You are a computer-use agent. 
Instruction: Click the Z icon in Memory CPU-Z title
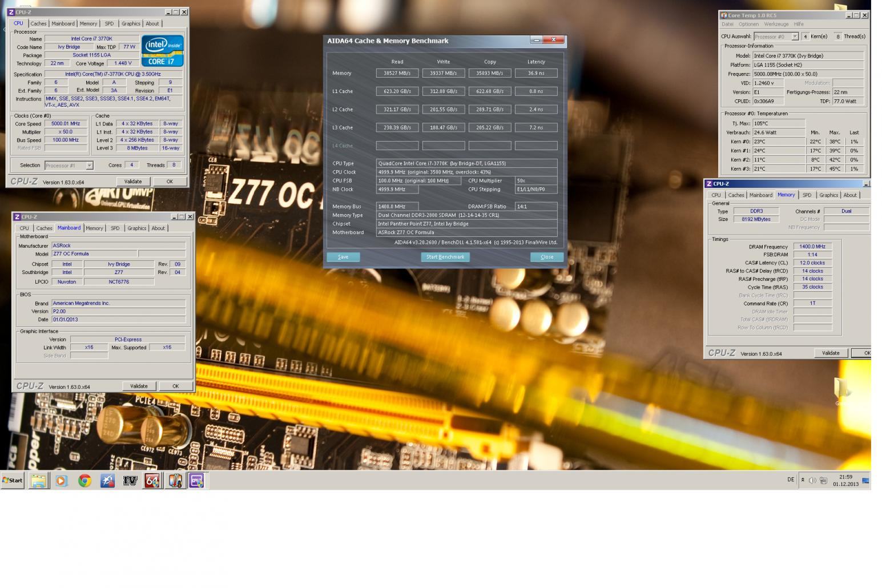click(709, 184)
